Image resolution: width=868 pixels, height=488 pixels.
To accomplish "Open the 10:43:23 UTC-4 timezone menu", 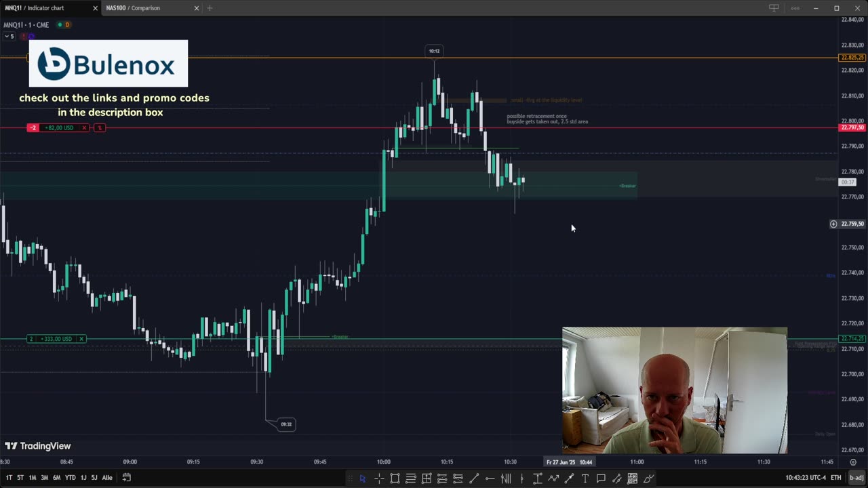I will click(x=806, y=478).
